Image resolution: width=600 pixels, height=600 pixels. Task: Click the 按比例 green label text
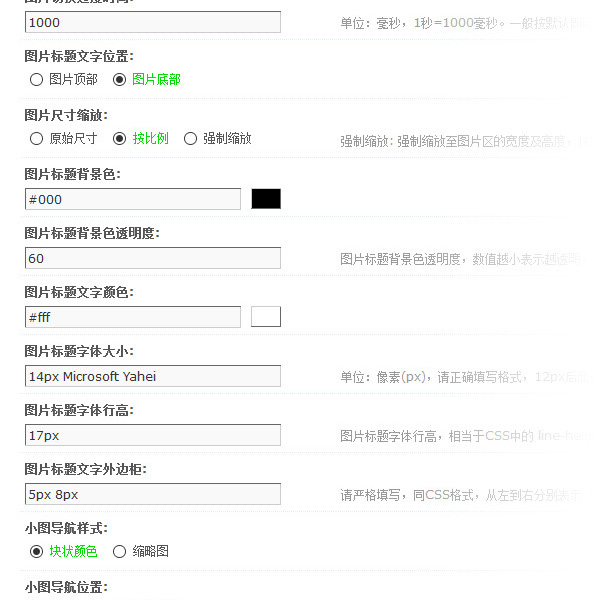151,139
